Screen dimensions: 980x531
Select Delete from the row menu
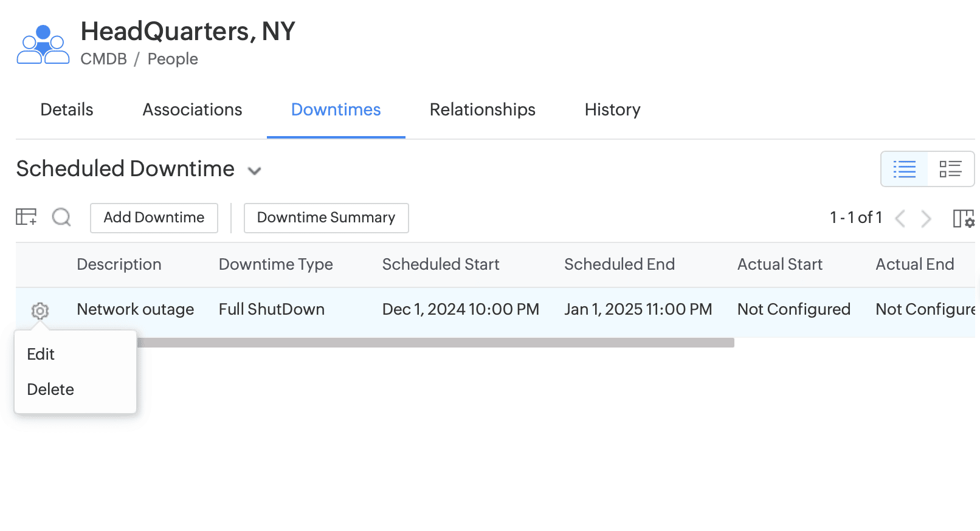[x=50, y=389]
